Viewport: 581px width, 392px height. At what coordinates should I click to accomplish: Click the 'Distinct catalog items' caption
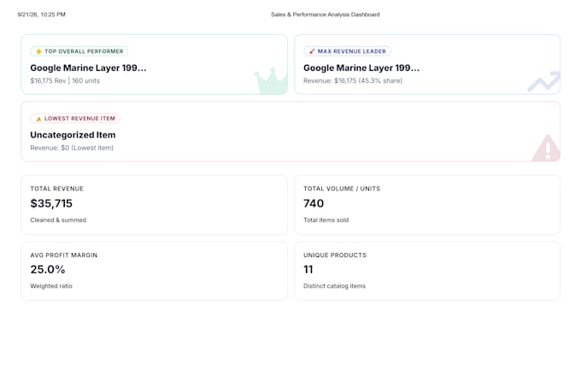point(334,286)
